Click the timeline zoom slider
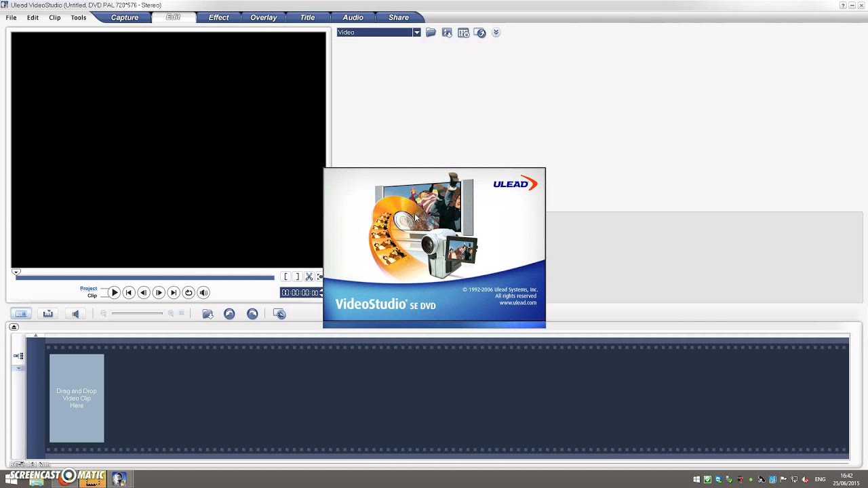The image size is (868, 488). (138, 314)
